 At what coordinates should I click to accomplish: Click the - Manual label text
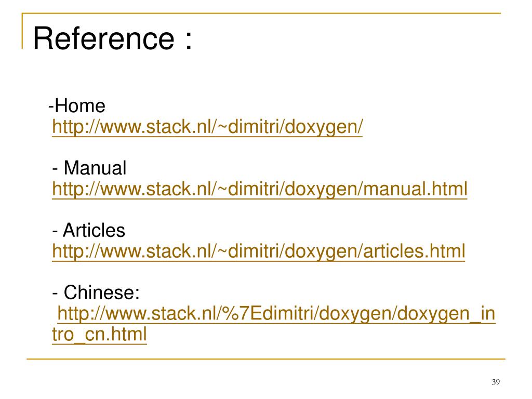point(89,168)
